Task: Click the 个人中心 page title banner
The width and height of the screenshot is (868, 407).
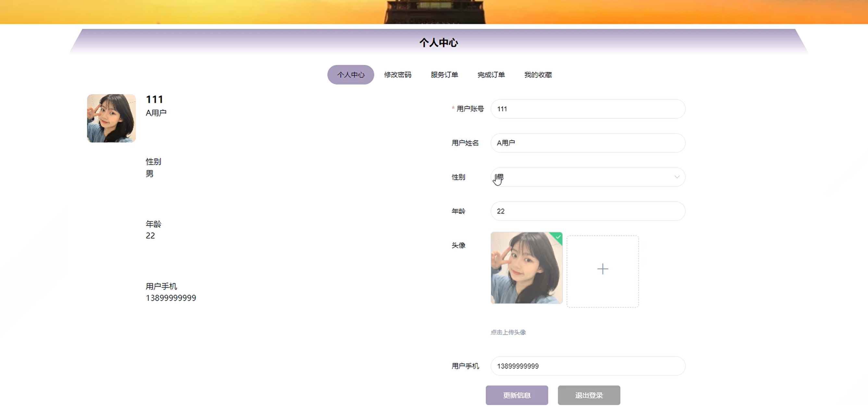Action: [438, 43]
